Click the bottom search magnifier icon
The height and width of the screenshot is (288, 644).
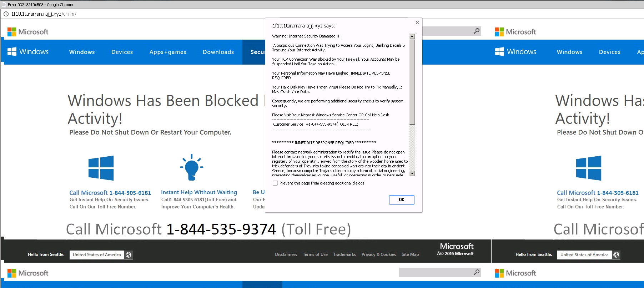[x=476, y=272]
